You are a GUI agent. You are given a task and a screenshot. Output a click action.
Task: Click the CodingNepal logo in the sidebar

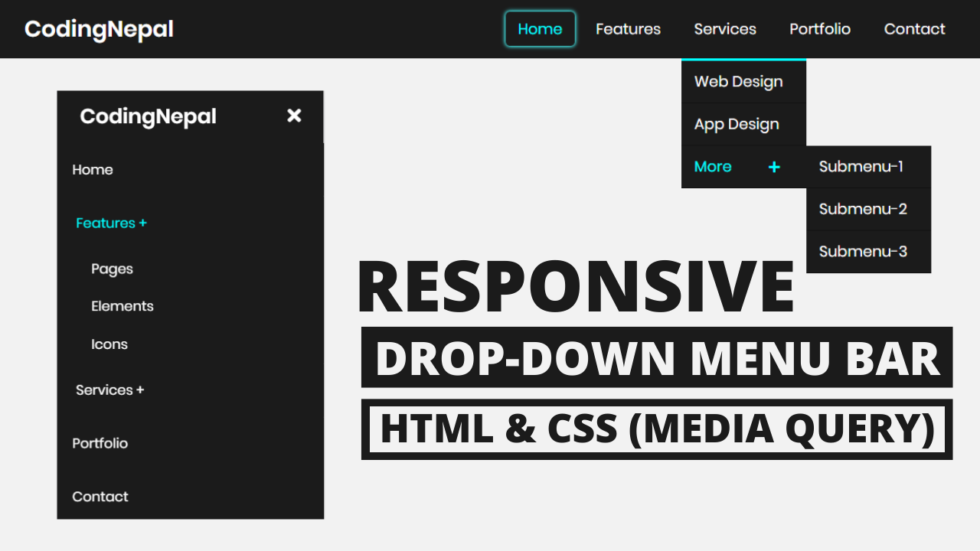[148, 116]
